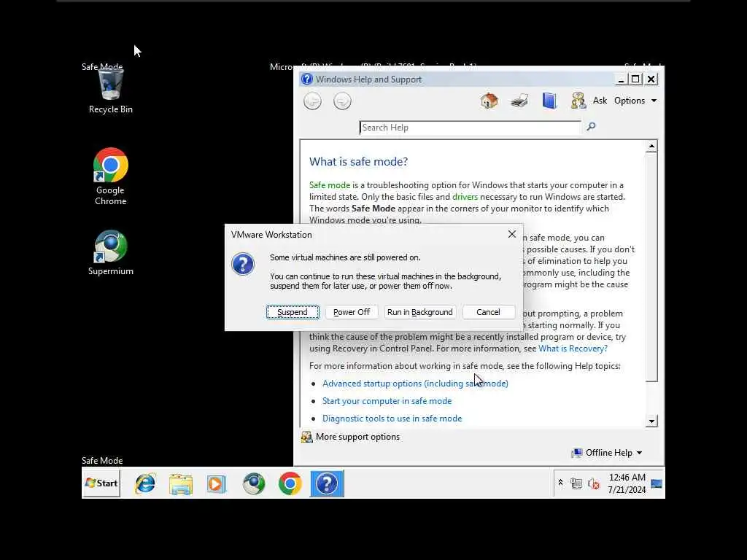This screenshot has width=747, height=560.
Task: Go back in Windows Help and Support
Action: 312,101
